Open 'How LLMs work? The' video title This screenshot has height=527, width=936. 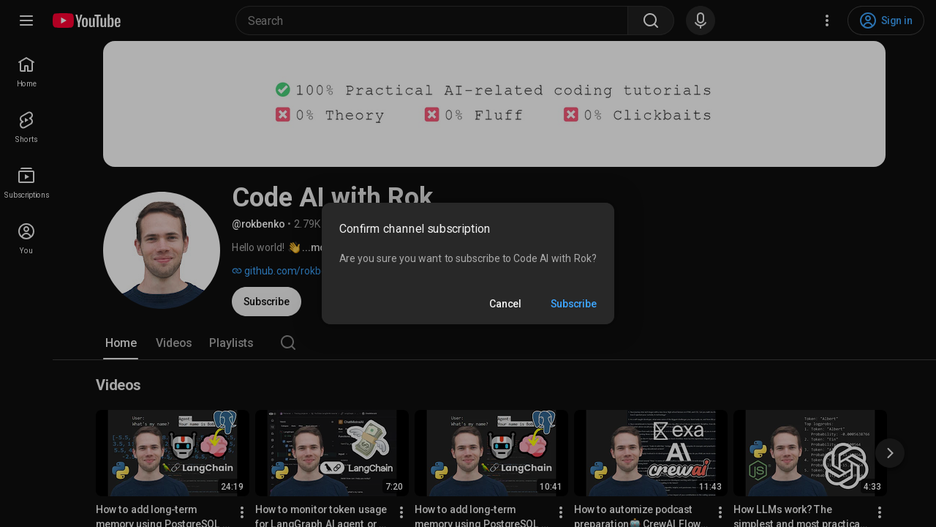(x=796, y=516)
